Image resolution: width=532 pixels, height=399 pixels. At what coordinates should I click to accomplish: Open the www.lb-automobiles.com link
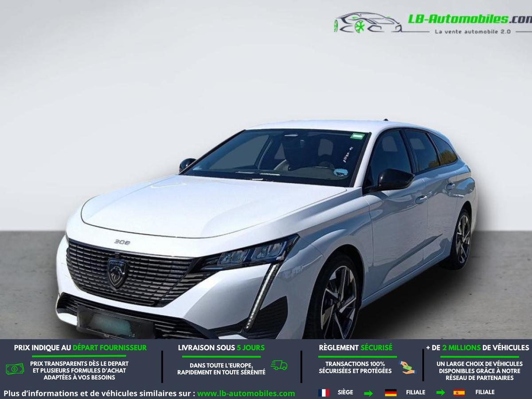(246, 393)
